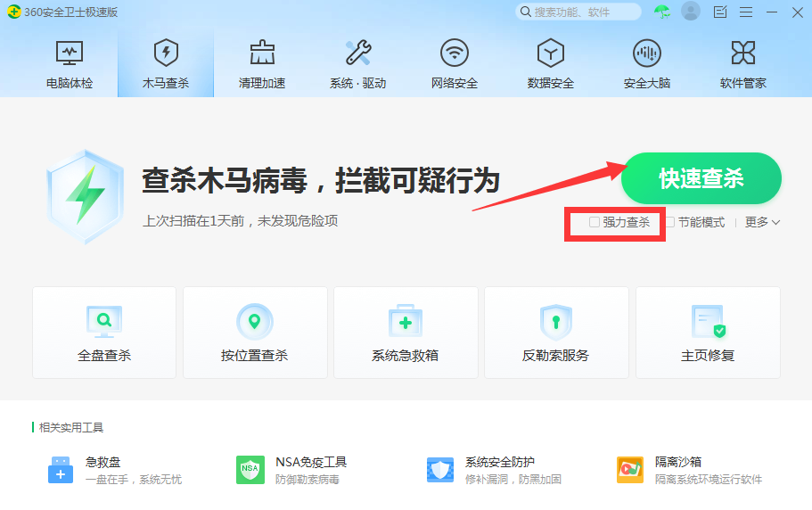Click the 隔离沙箱 title text

[x=678, y=462]
